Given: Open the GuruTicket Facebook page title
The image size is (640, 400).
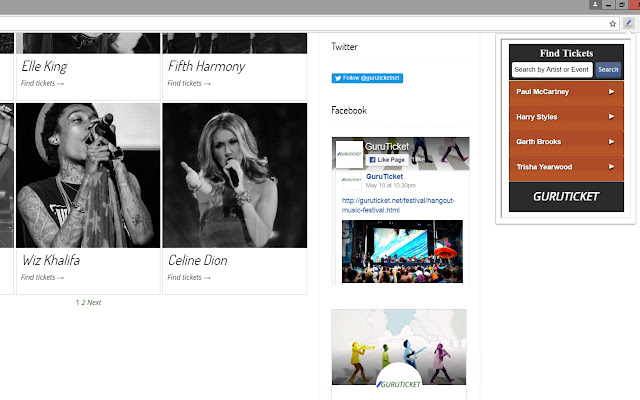Looking at the screenshot, I should point(387,147).
